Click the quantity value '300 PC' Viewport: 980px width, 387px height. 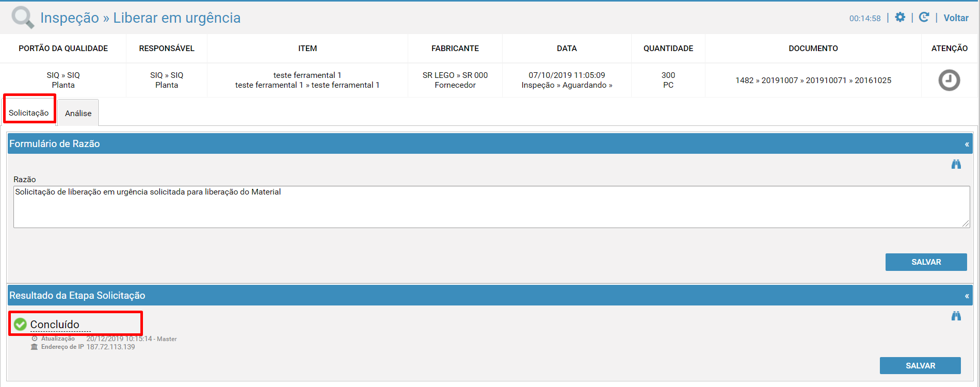pos(668,80)
